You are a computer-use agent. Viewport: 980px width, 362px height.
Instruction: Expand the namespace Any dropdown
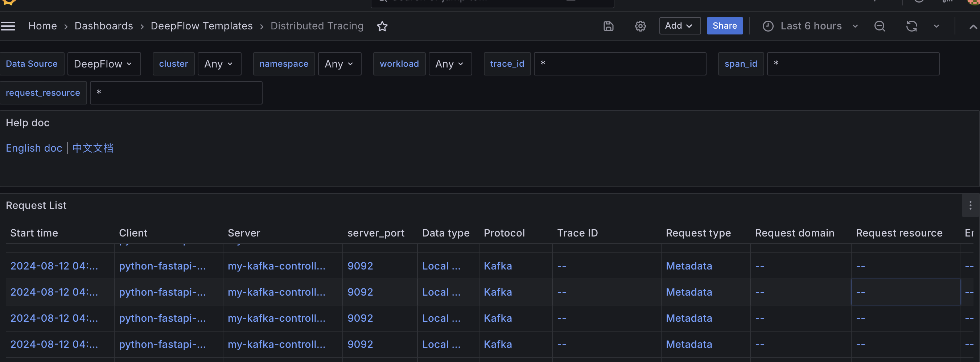340,63
